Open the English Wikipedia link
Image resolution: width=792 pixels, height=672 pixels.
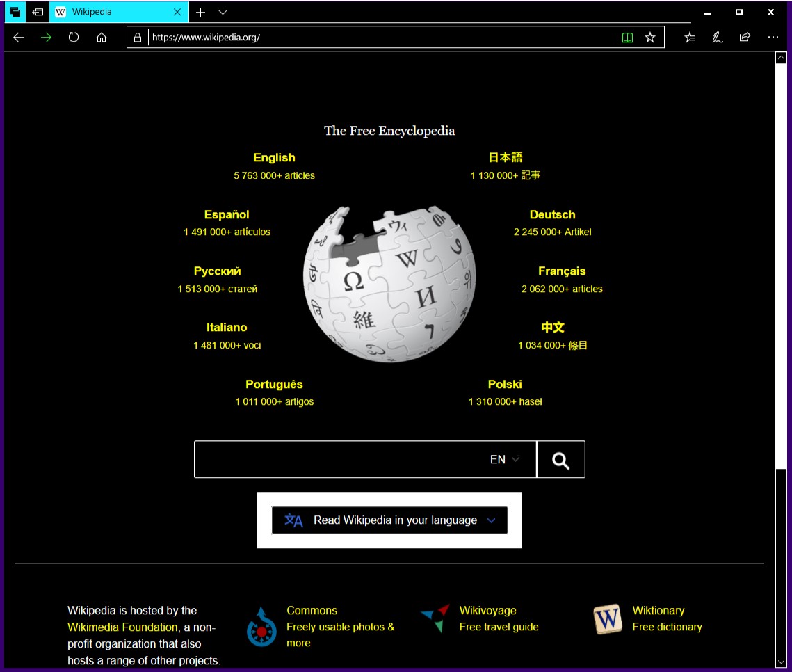point(274,158)
